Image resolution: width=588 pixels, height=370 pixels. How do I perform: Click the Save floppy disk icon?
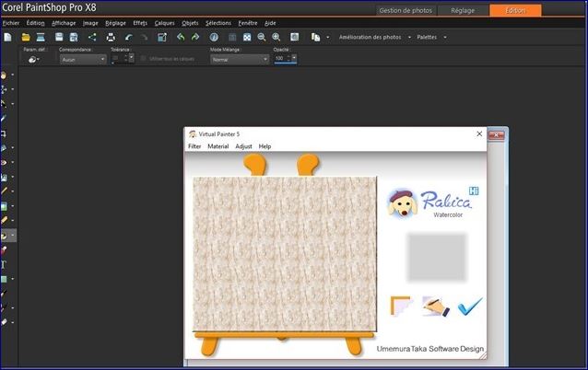59,37
